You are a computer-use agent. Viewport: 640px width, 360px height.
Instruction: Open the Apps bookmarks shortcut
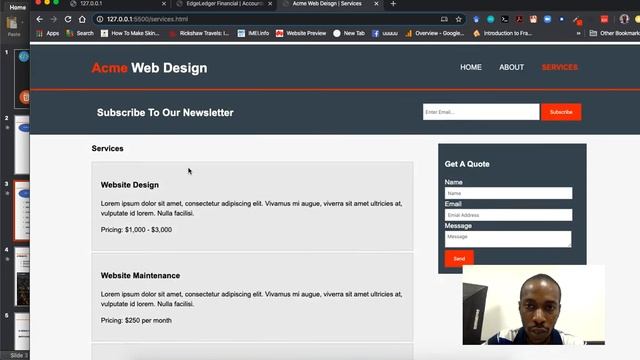point(48,33)
